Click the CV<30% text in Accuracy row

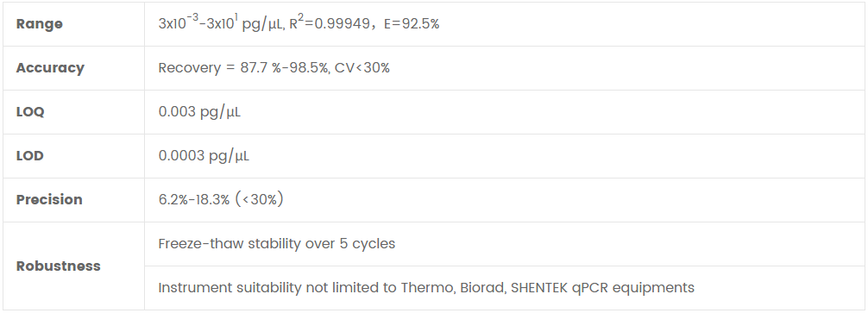pyautogui.click(x=362, y=68)
